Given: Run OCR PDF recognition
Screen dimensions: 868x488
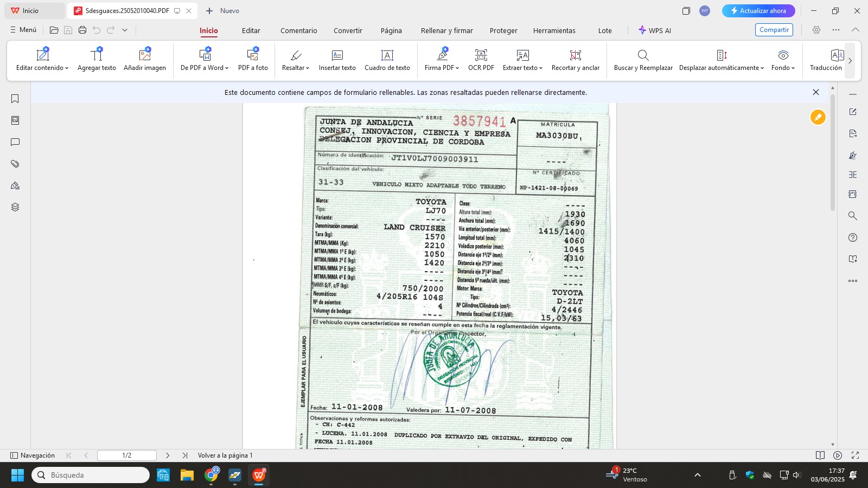Looking at the screenshot, I should [x=481, y=59].
